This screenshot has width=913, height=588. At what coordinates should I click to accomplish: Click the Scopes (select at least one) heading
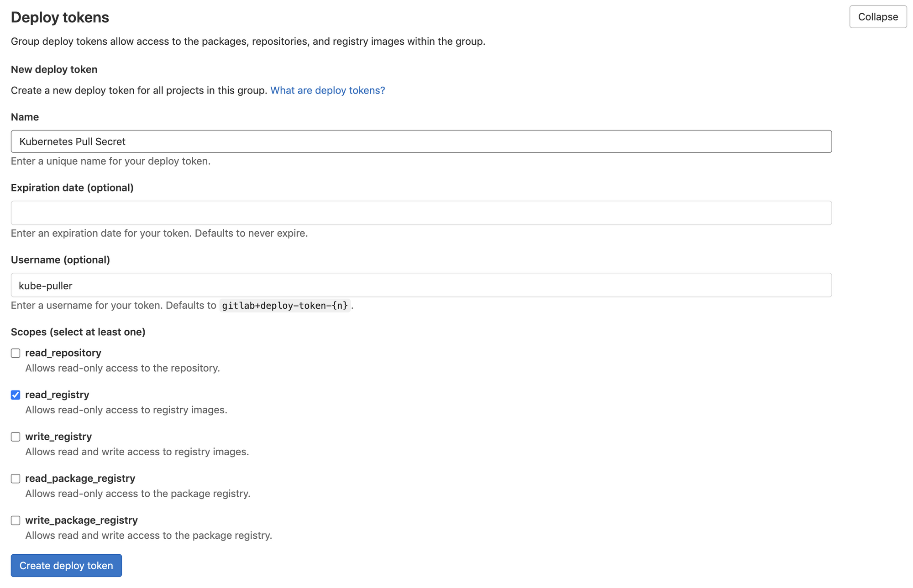coord(78,332)
